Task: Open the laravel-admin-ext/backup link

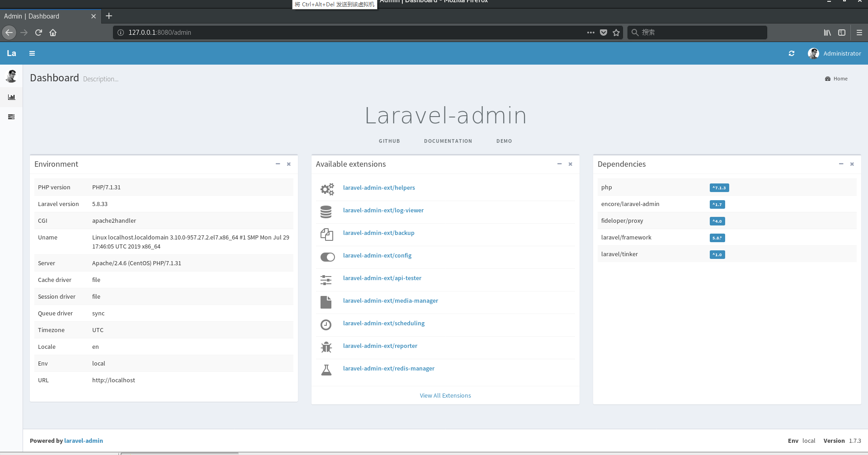Action: pos(379,233)
